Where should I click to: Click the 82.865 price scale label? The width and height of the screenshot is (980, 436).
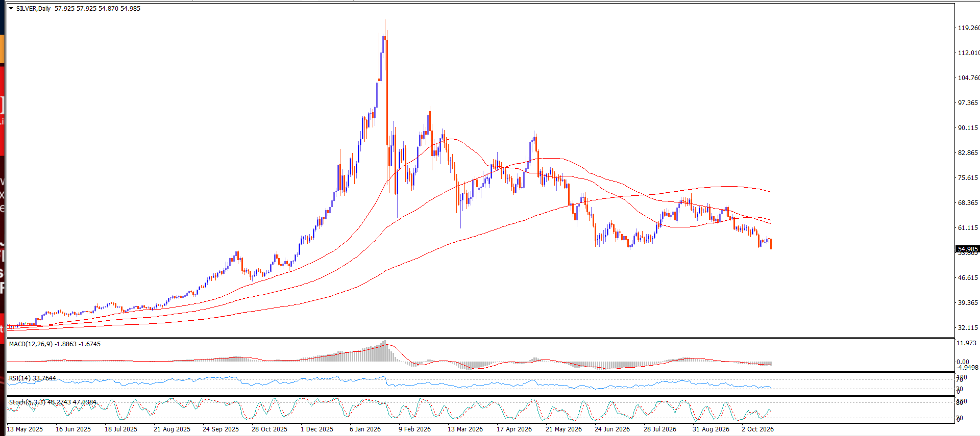968,153
